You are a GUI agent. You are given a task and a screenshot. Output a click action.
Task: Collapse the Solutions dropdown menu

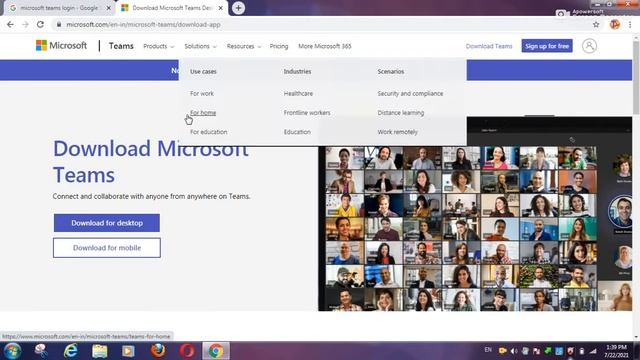pos(200,46)
